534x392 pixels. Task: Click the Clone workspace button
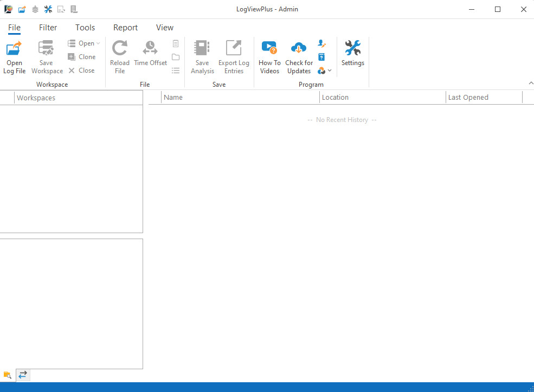pyautogui.click(x=82, y=57)
